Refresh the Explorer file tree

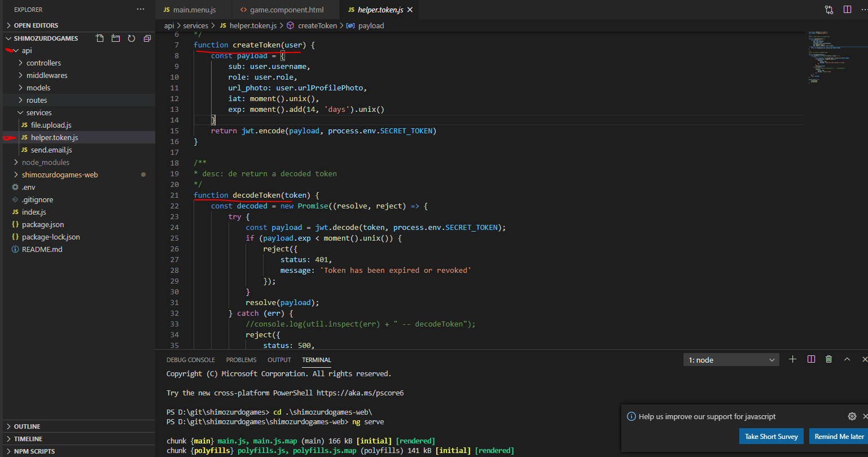pos(131,38)
